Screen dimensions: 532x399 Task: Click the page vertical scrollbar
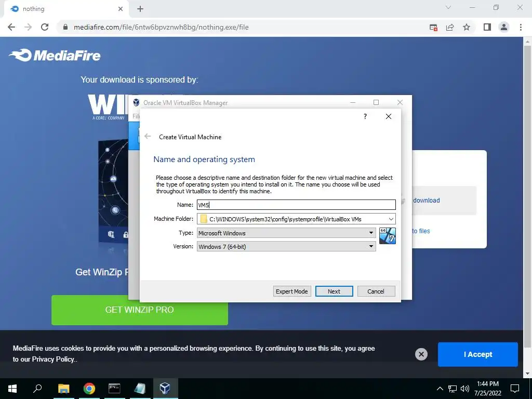click(527, 197)
